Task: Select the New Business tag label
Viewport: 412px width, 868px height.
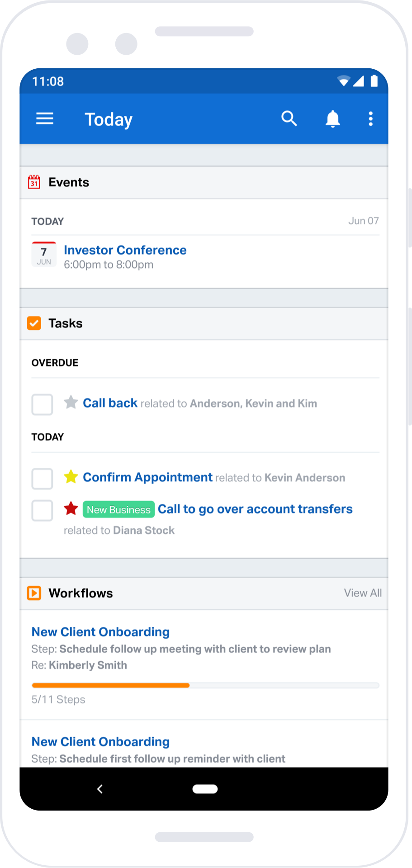Action: coord(118,510)
